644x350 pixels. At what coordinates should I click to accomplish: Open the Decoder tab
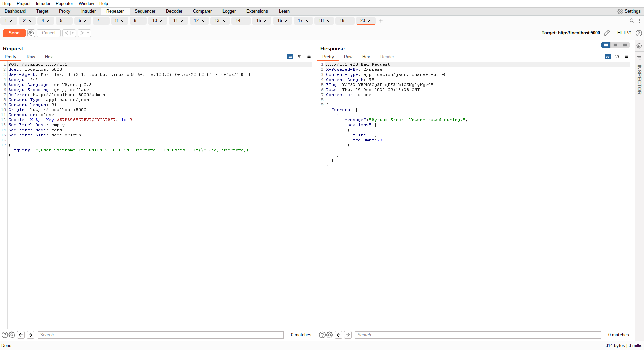point(174,11)
